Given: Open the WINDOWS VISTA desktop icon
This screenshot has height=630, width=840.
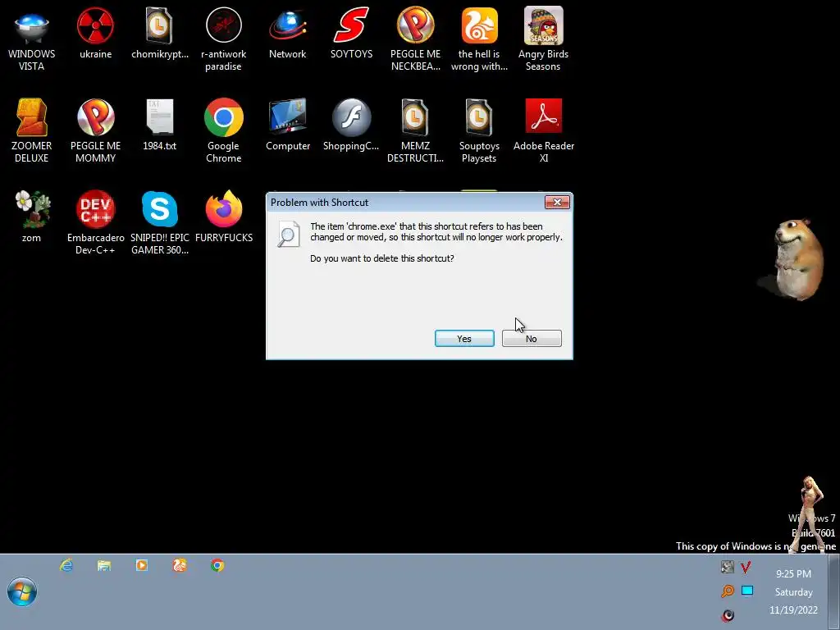Looking at the screenshot, I should coord(31,39).
